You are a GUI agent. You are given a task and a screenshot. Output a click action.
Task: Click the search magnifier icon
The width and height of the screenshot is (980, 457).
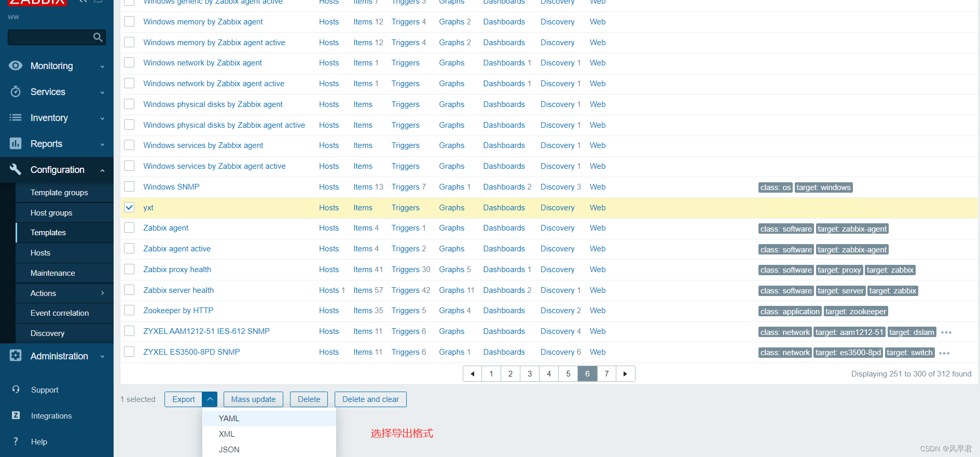(98, 37)
